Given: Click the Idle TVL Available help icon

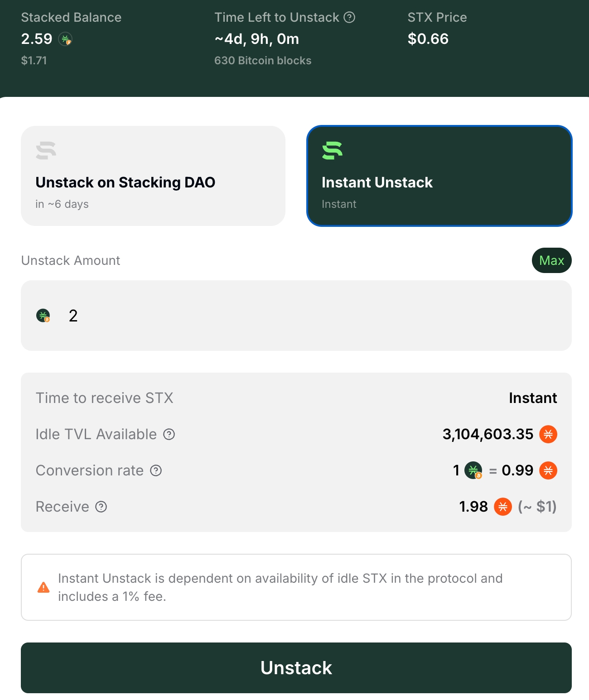Looking at the screenshot, I should pos(169,434).
